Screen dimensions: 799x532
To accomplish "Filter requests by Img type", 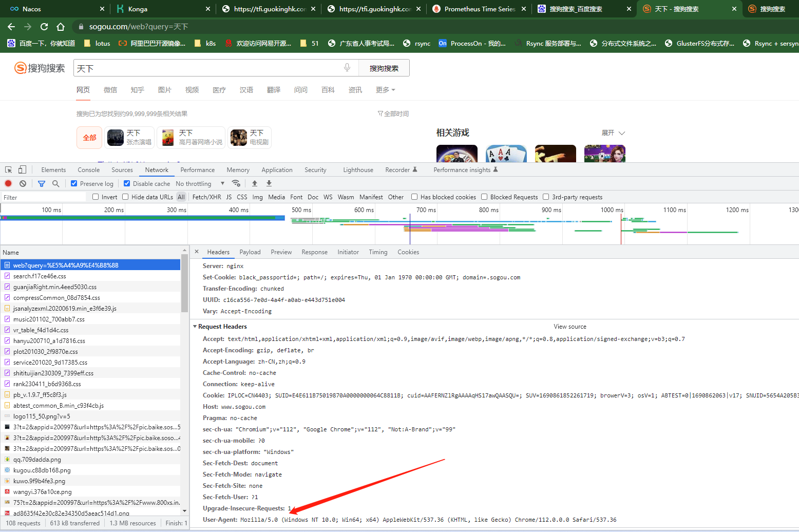I will tap(257, 197).
